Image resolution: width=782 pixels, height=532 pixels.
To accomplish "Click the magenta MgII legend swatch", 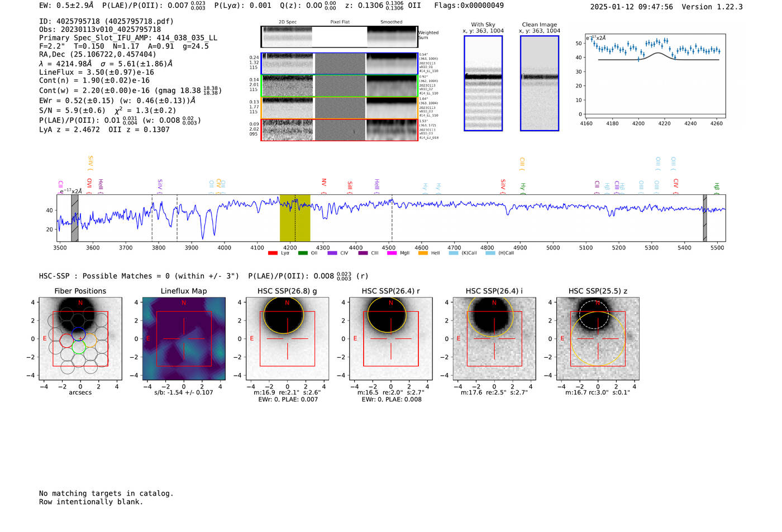I will [392, 253].
